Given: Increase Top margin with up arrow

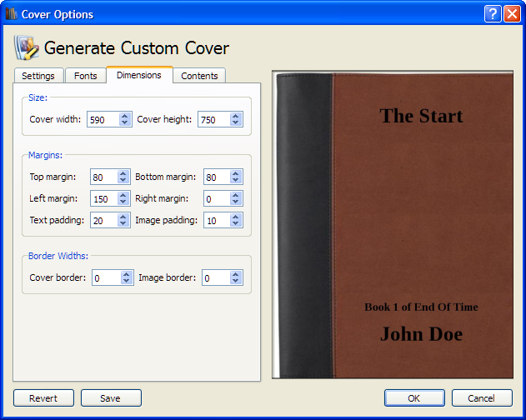Looking at the screenshot, I should (123, 173).
